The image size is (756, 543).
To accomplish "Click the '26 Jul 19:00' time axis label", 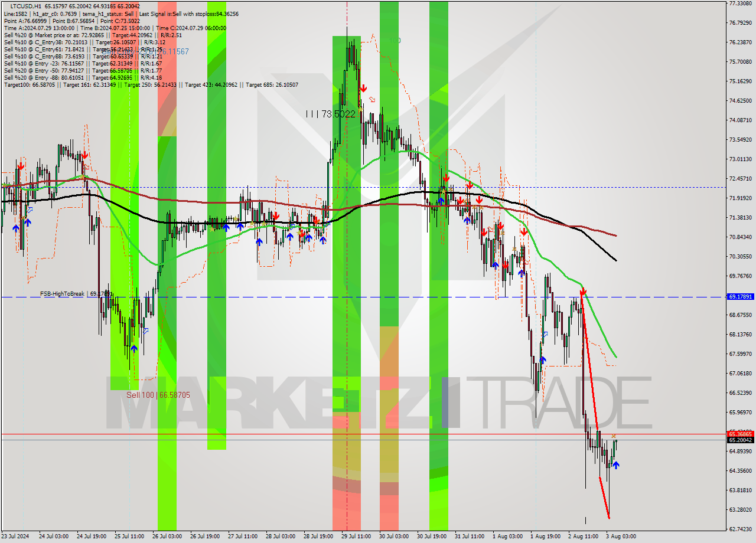I will tap(204, 537).
